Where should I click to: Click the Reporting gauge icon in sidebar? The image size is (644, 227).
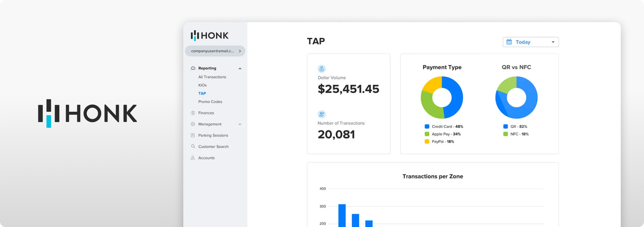coord(193,68)
